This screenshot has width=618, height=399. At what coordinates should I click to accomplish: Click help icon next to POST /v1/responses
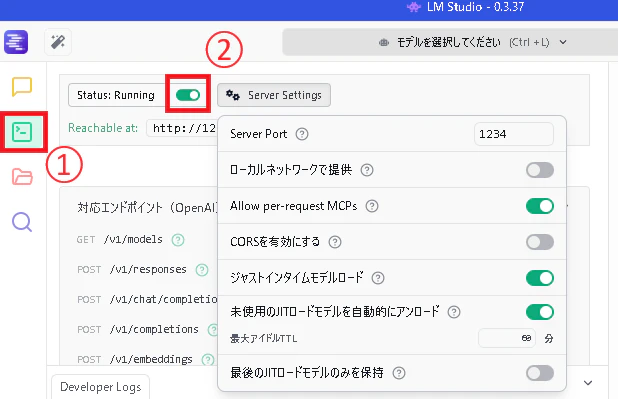[x=202, y=270]
